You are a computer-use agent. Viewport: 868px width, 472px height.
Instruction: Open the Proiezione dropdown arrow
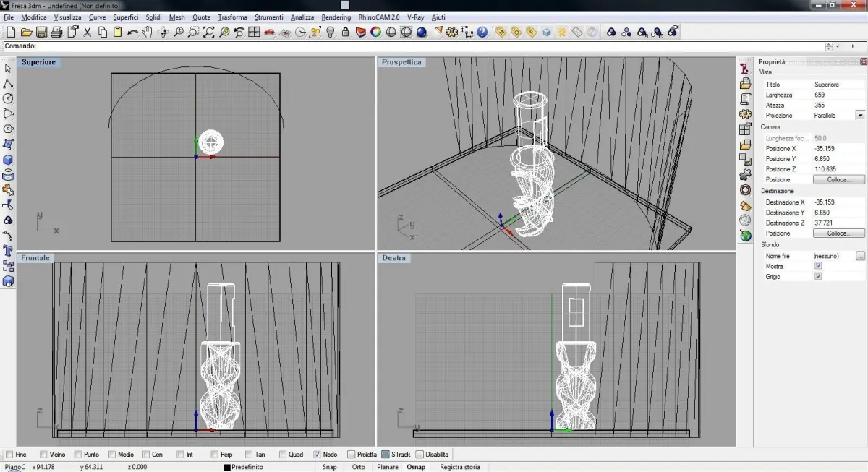coord(860,115)
